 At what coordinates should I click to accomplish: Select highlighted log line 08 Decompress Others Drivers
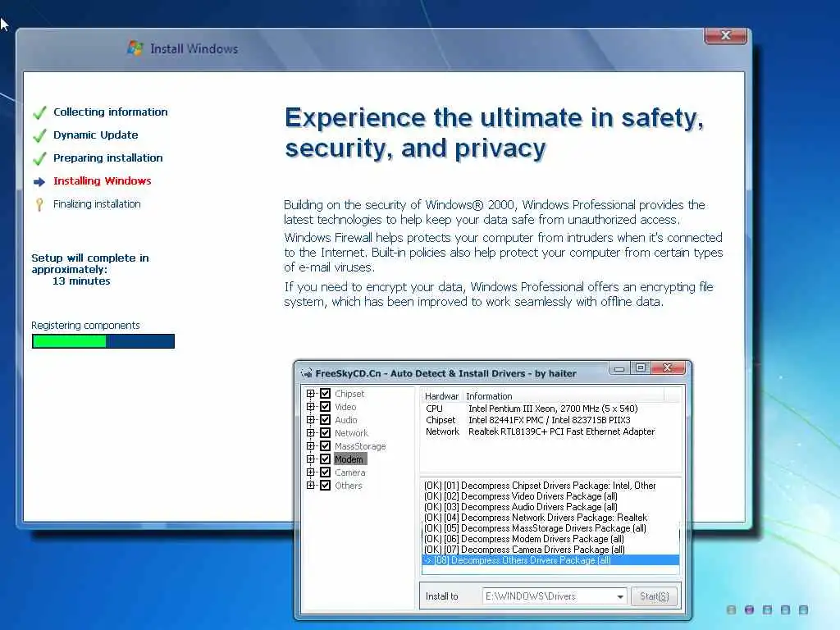tap(550, 560)
